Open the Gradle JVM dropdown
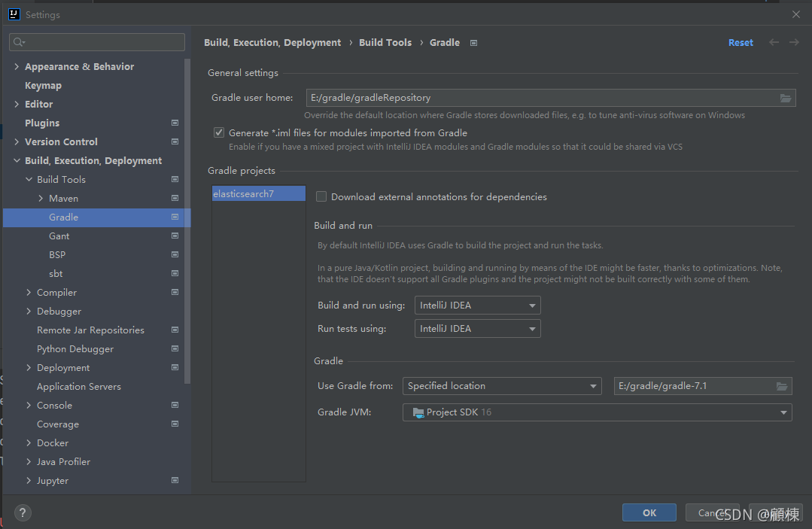Viewport: 812px width, 529px height. point(597,412)
